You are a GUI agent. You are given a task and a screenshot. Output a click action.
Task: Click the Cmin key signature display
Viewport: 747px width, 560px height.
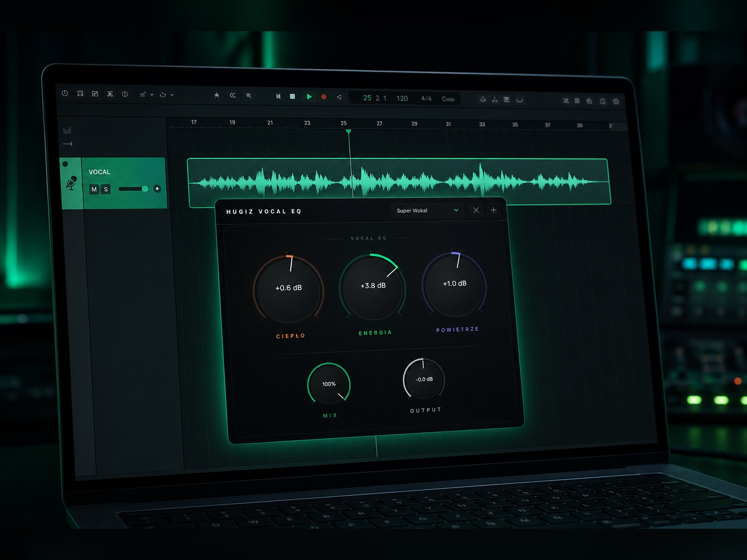448,99
